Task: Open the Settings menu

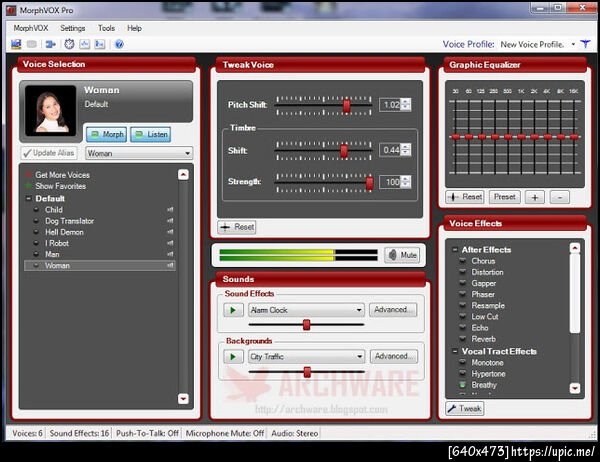Action: [72, 28]
